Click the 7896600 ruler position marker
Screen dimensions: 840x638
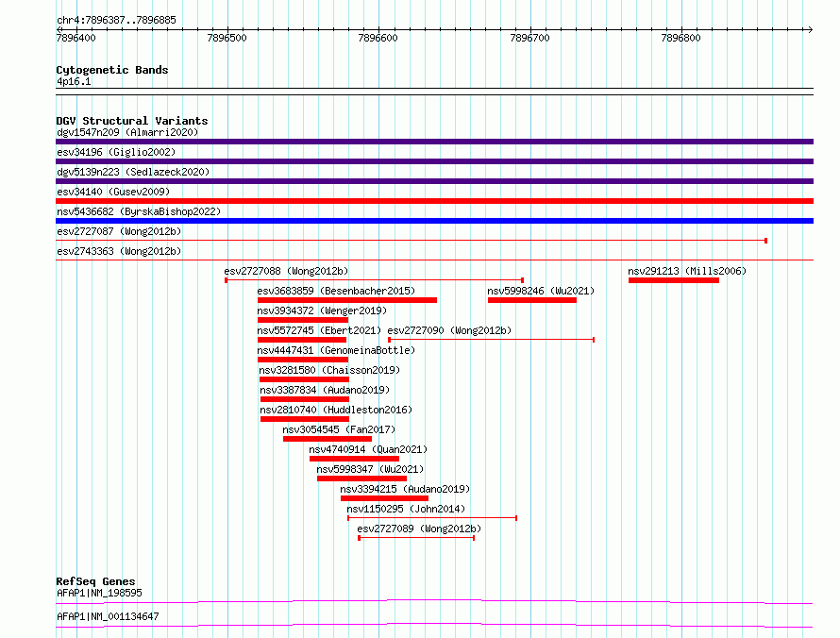[378, 38]
